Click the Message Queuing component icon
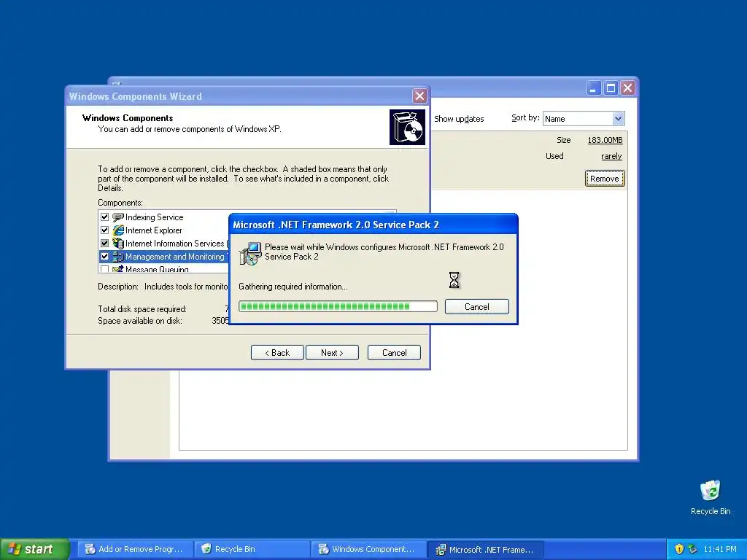This screenshot has height=560, width=747. pyautogui.click(x=117, y=269)
